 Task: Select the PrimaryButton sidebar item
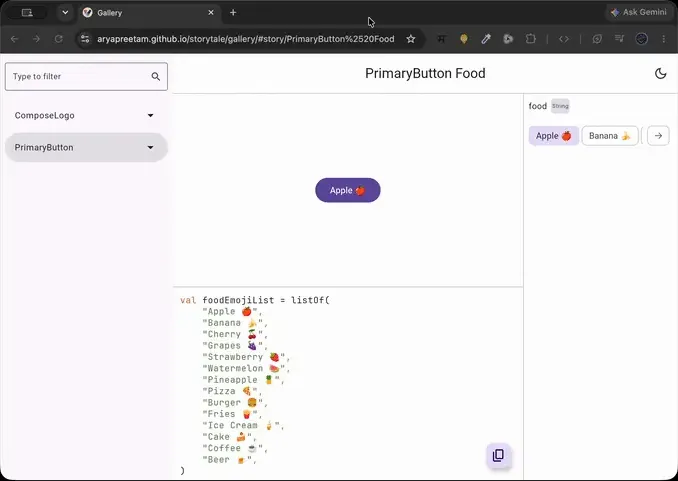[86, 148]
